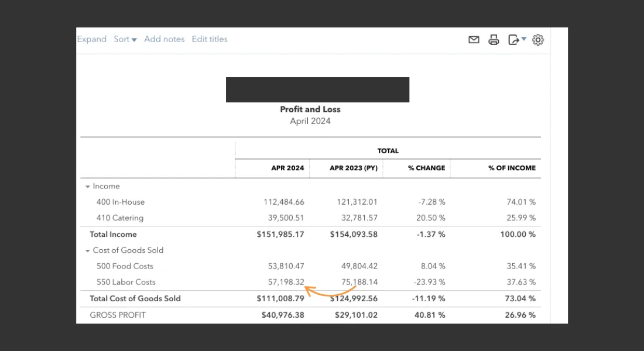This screenshot has width=644, height=351.
Task: Open the export report icon dropdown
Action: [x=517, y=39]
